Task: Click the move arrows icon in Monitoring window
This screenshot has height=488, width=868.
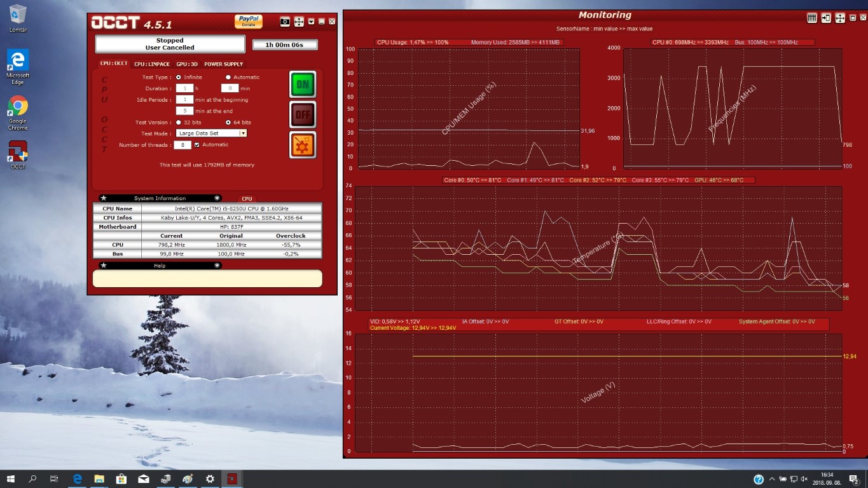Action: [840, 18]
